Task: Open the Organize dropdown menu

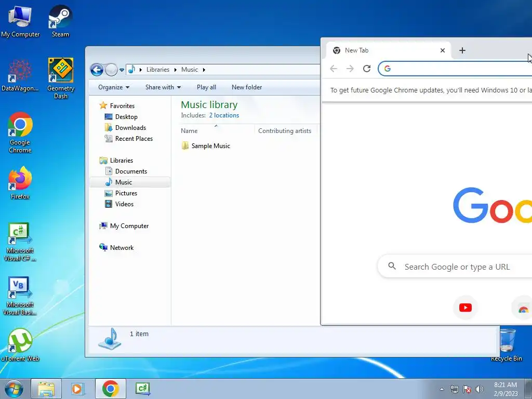Action: click(x=114, y=87)
